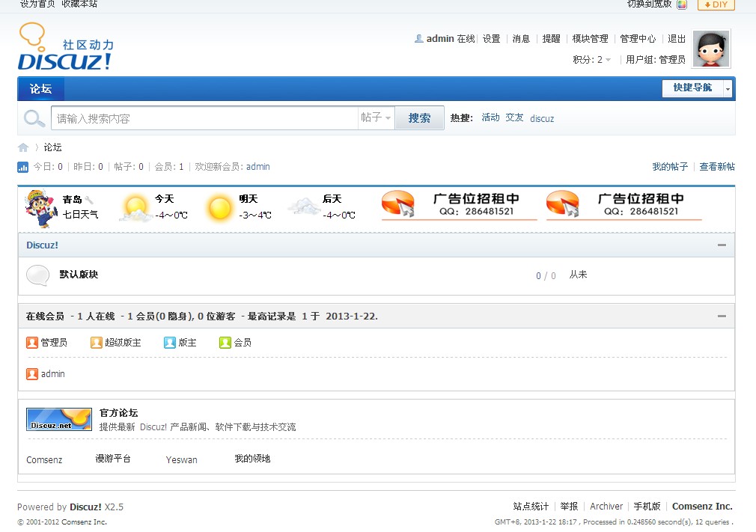Expand the 快捷导航 quick navigation dropdown
The width and height of the screenshot is (756, 532).
(727, 89)
